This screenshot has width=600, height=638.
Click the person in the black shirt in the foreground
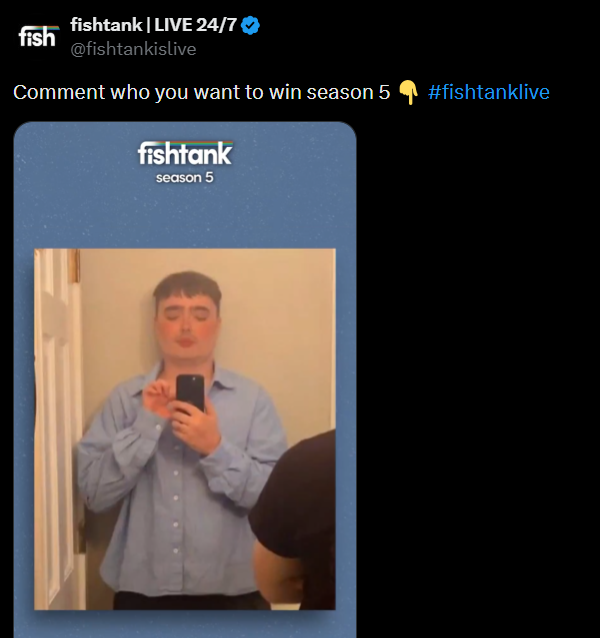pyautogui.click(x=294, y=521)
